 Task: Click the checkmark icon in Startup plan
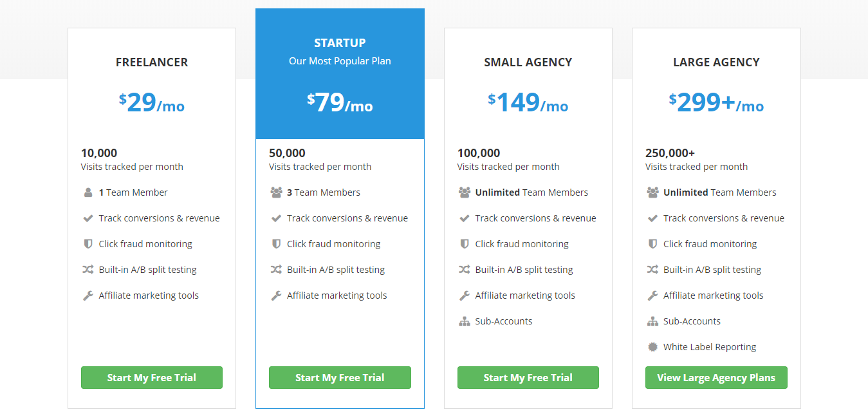(276, 218)
